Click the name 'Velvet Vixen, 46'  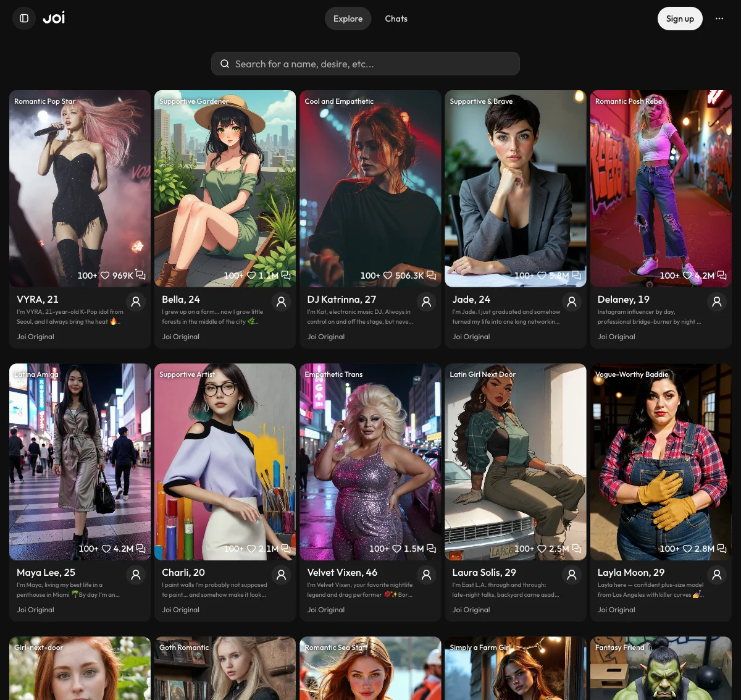(342, 573)
